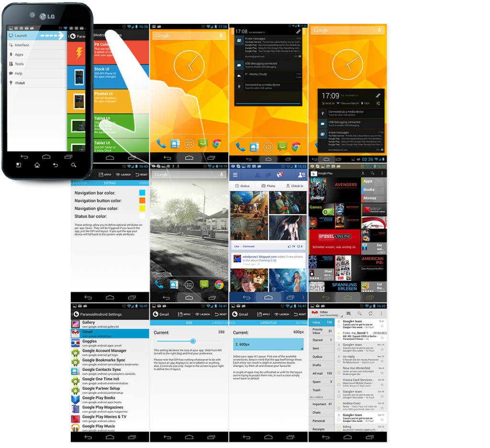This screenshot has width=490, height=448.
Task: Open Chrome on the grayscale street wallpaper screen
Action: click(x=219, y=284)
